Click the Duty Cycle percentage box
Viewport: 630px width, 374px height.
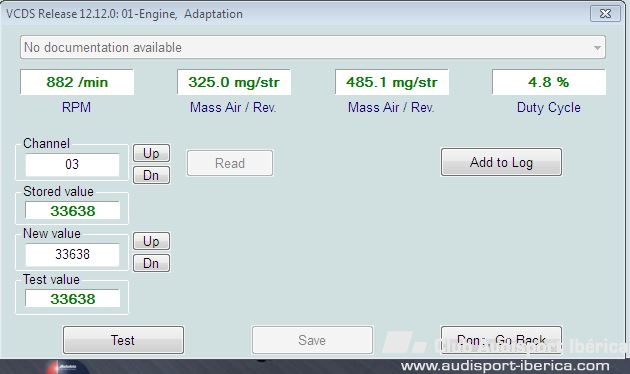[548, 82]
